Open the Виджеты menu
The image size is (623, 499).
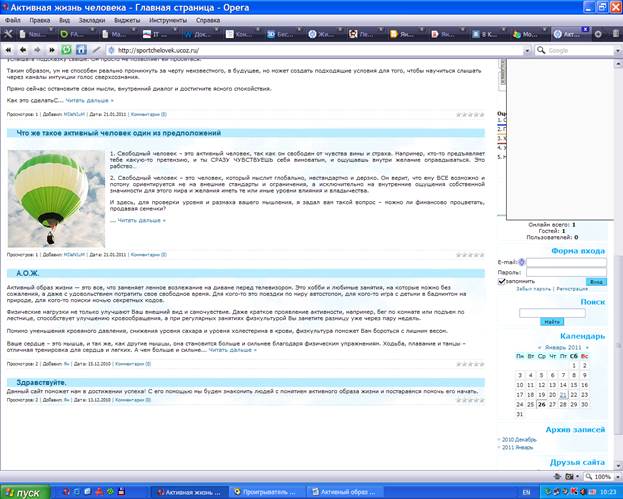coord(128,19)
